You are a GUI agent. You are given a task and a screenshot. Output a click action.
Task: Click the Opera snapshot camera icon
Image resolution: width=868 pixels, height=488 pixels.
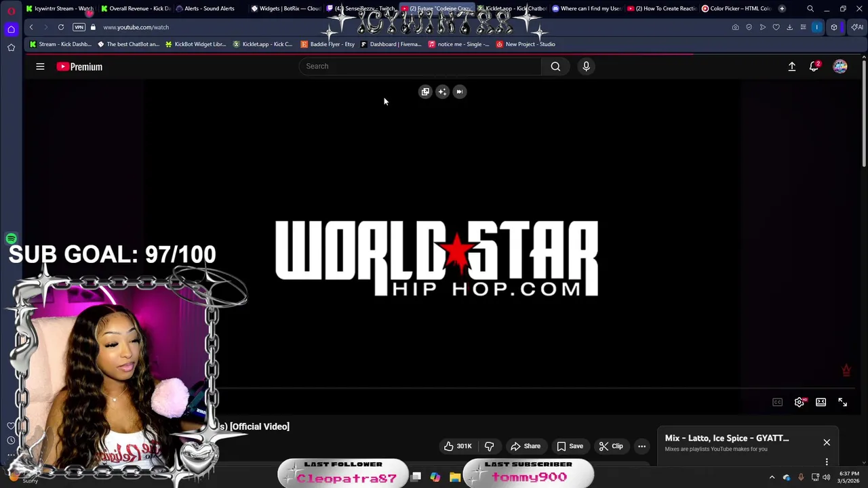[735, 27]
